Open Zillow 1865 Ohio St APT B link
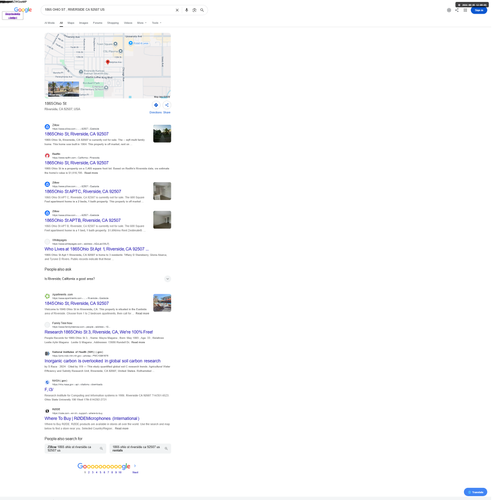Screen dimensions: 494x500 [x=82, y=220]
